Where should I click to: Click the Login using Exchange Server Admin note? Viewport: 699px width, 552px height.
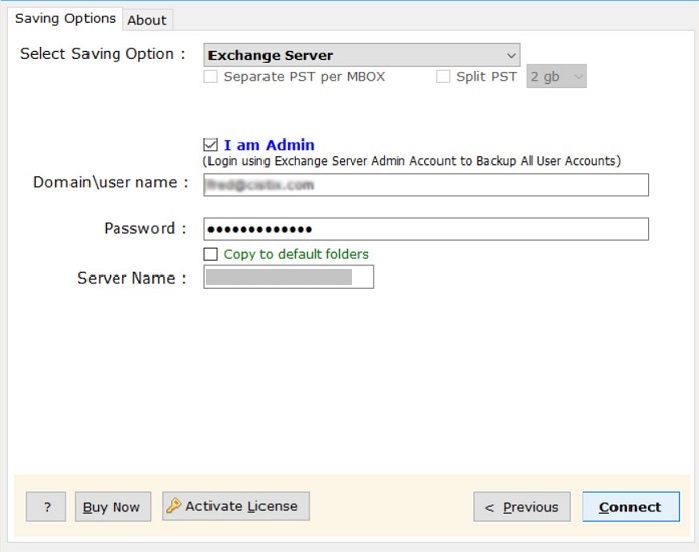[x=411, y=161]
